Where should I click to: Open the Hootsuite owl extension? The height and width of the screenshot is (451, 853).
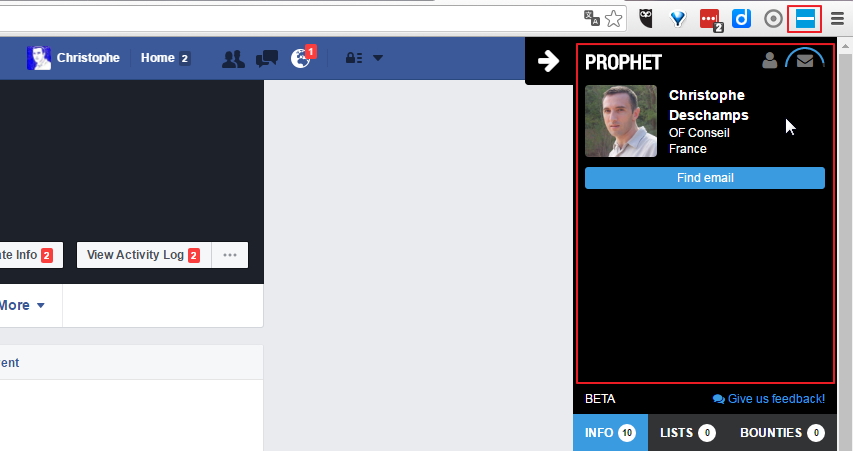point(646,18)
